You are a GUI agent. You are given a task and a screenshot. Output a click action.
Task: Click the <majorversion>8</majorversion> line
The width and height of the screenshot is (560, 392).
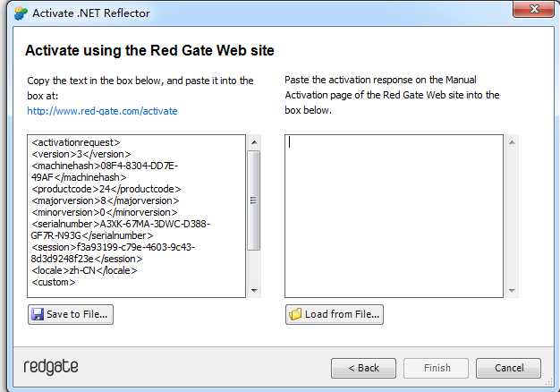pyautogui.click(x=105, y=200)
